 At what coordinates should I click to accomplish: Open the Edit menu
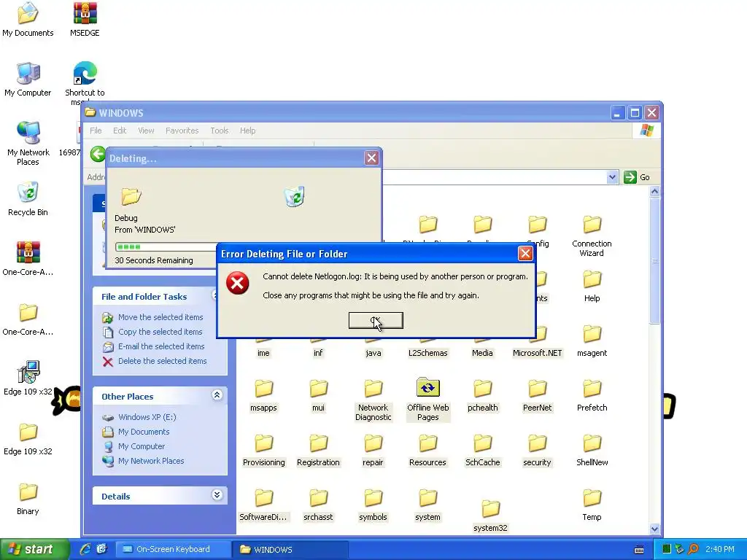[x=120, y=131]
